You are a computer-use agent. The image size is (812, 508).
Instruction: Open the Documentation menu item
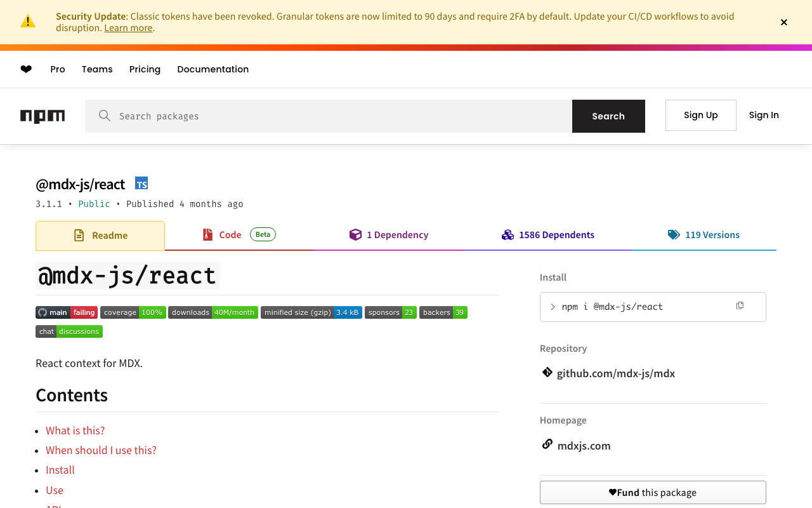pyautogui.click(x=213, y=69)
